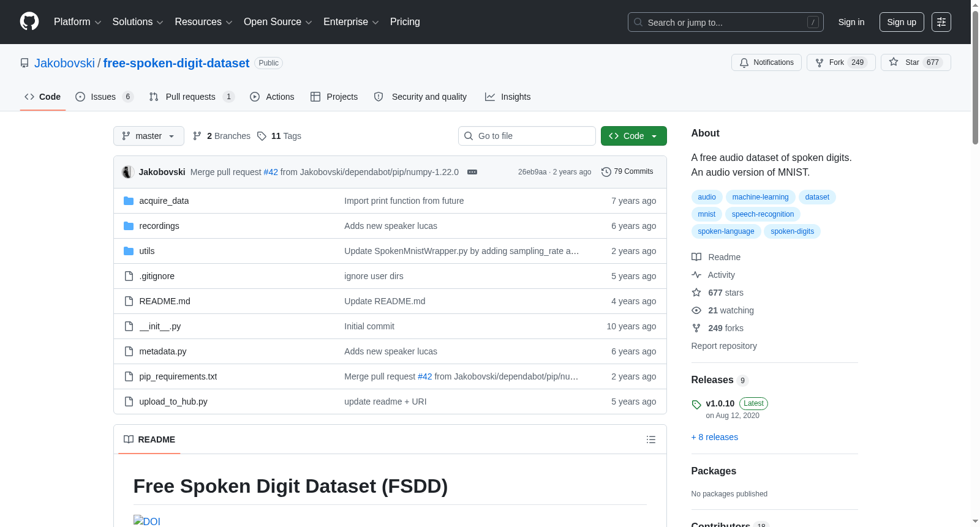Toggle Notifications for the repository

(766, 62)
